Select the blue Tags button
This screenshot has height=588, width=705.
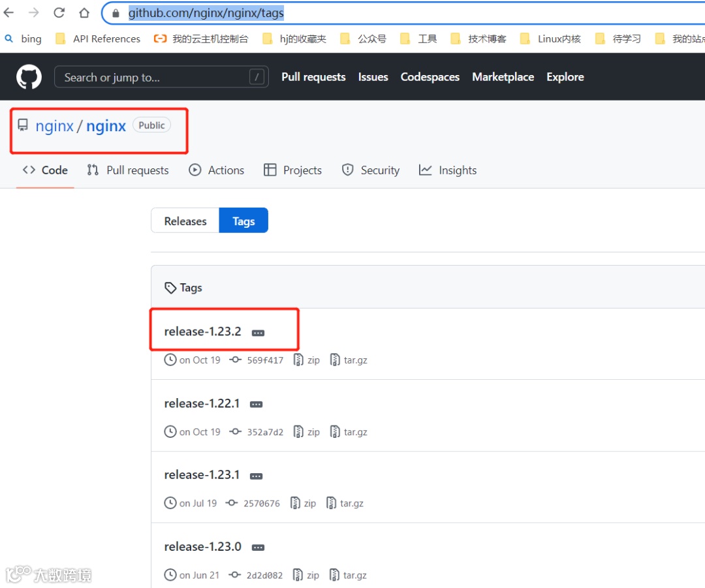(243, 221)
